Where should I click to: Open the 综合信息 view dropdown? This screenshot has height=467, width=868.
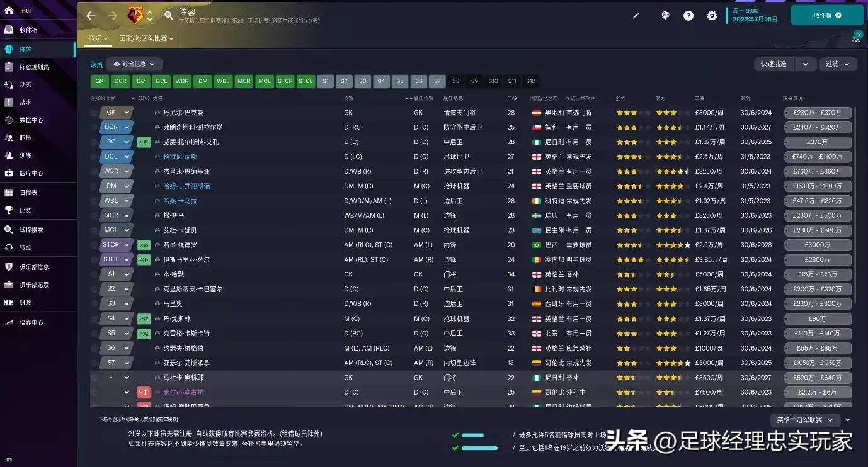click(x=134, y=64)
